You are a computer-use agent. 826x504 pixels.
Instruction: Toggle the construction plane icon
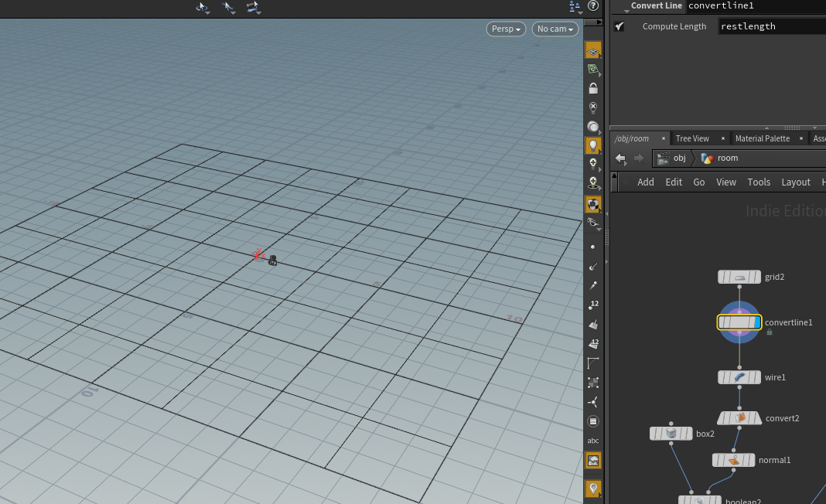click(x=593, y=70)
